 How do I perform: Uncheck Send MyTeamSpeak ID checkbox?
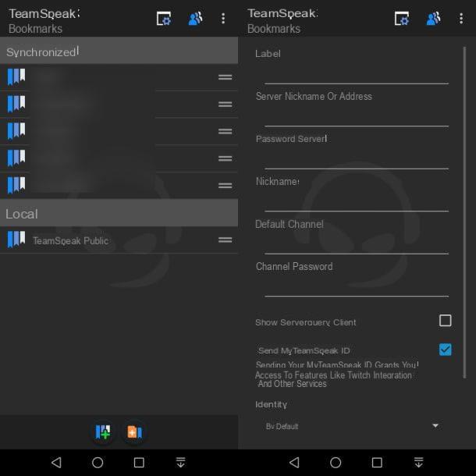(x=446, y=350)
